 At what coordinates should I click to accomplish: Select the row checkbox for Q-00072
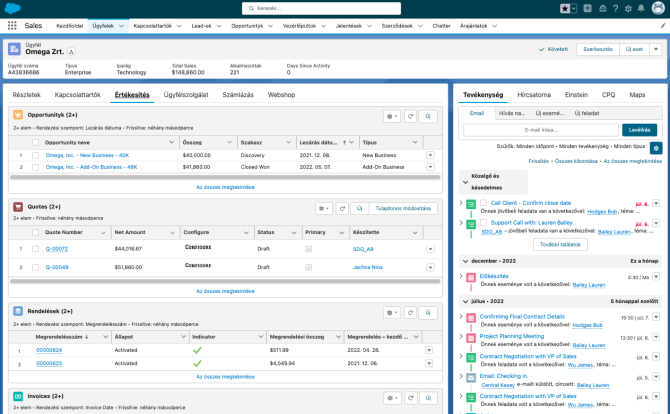pos(35,248)
